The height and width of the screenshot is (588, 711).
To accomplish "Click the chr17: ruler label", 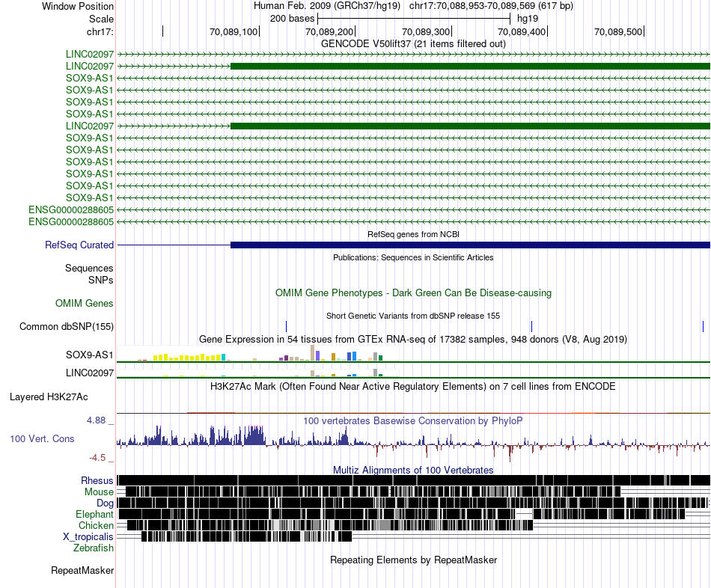I will click(x=100, y=31).
